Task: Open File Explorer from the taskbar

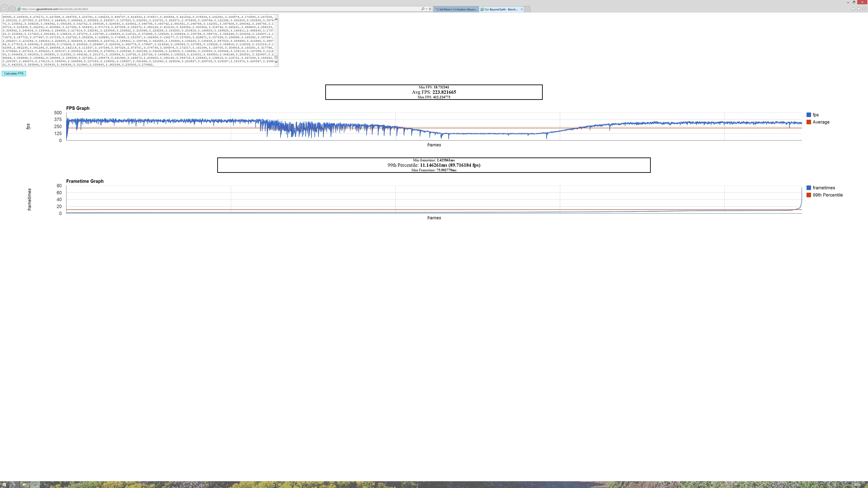Action: (24, 485)
